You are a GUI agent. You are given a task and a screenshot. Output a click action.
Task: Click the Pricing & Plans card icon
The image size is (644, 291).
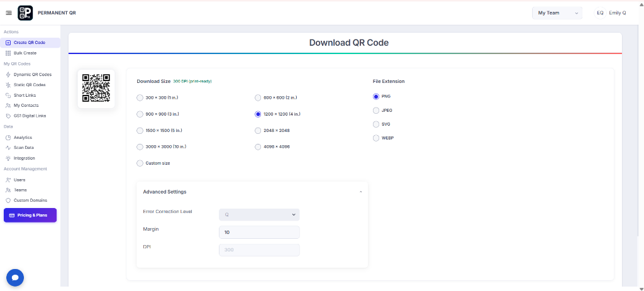pyautogui.click(x=11, y=216)
